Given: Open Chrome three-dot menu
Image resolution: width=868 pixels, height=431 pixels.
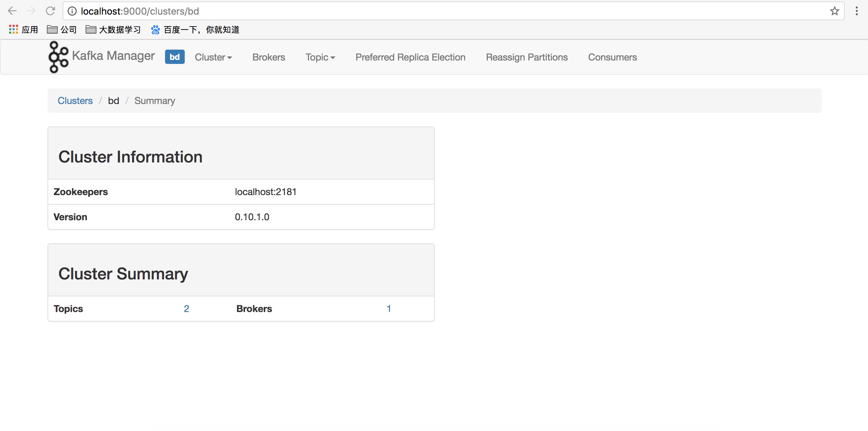Looking at the screenshot, I should (856, 11).
